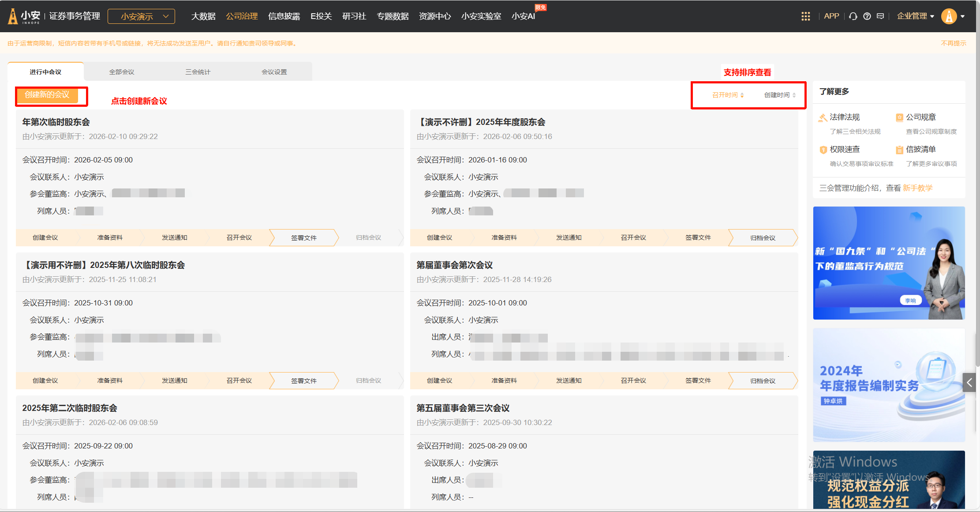Click the message feedback icon
Viewport: 980px width, 512px height.
point(880,16)
